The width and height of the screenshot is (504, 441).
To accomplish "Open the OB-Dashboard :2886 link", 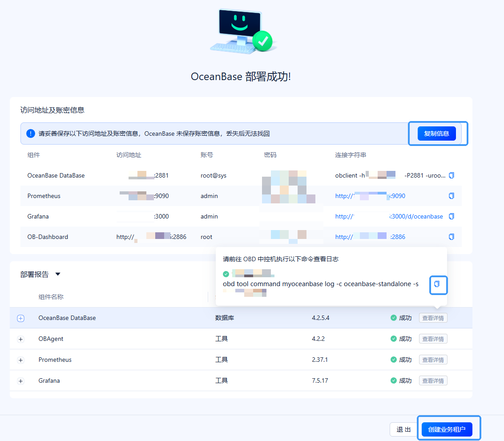I will (x=370, y=237).
